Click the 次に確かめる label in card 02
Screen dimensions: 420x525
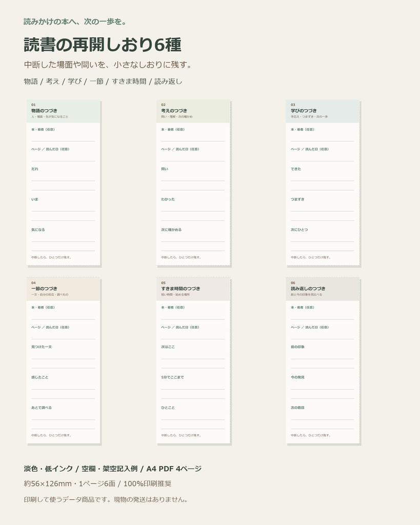coord(171,230)
